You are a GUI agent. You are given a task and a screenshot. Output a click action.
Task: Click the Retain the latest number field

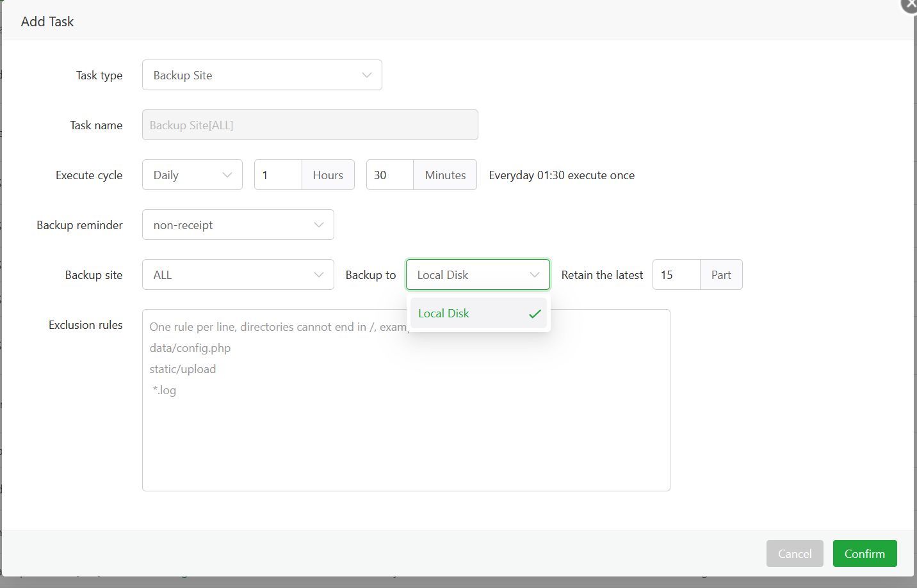pyautogui.click(x=676, y=274)
